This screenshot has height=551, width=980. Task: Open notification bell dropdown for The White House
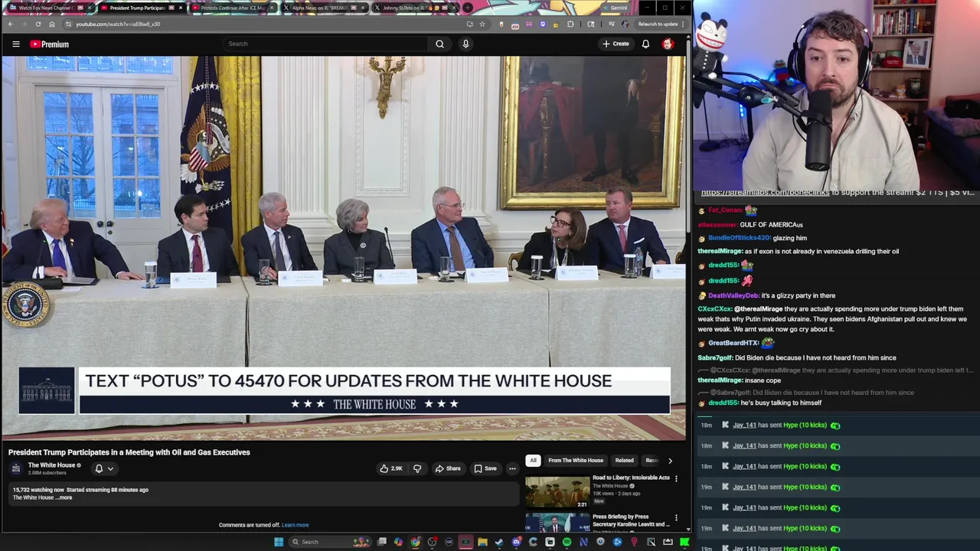click(x=104, y=468)
